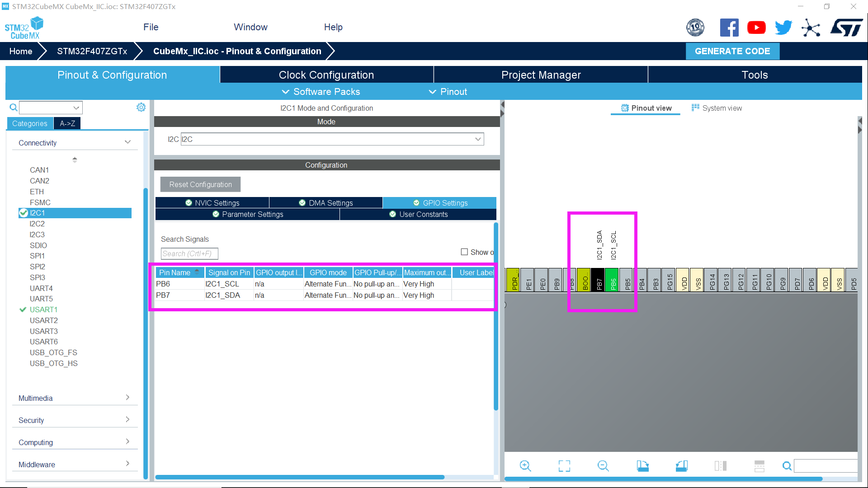Open the search settings gear near search box
Screen dimensions: 868x488
point(141,107)
